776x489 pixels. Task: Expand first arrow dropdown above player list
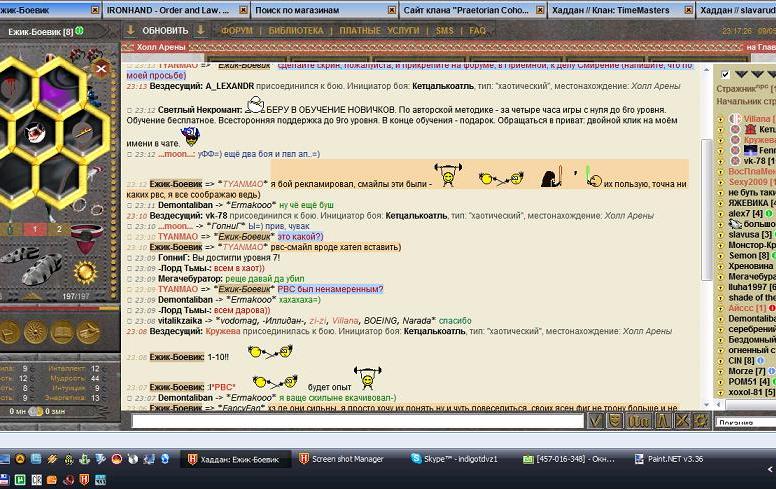point(741,75)
